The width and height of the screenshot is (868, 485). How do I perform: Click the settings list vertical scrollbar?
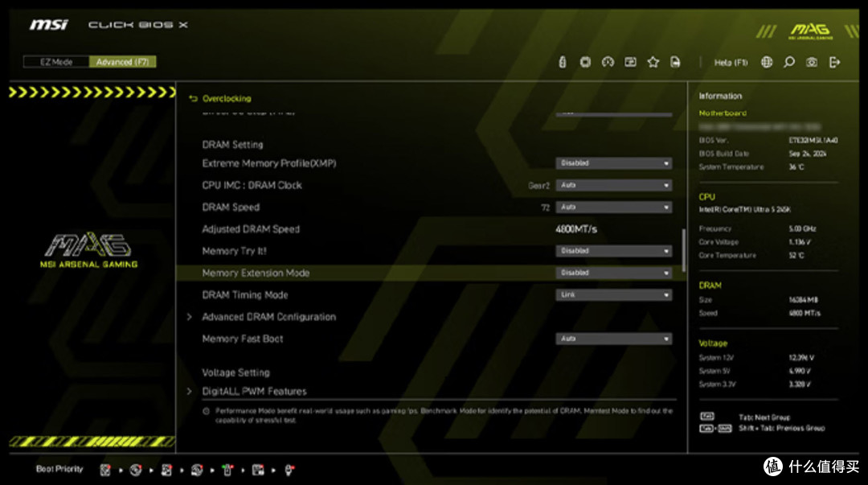[684, 250]
